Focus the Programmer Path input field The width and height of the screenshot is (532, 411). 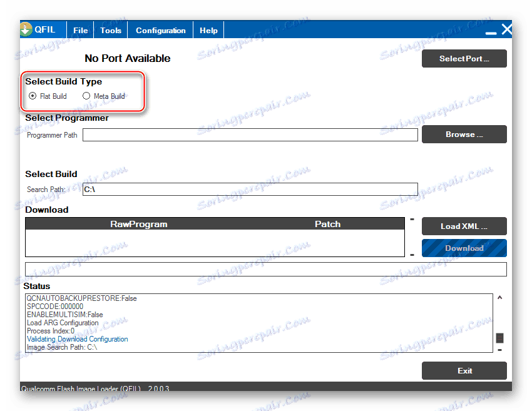(250, 135)
